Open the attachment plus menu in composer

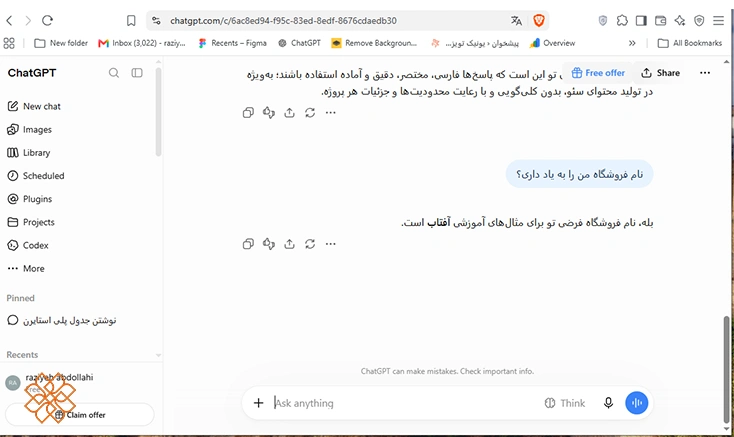pos(258,403)
